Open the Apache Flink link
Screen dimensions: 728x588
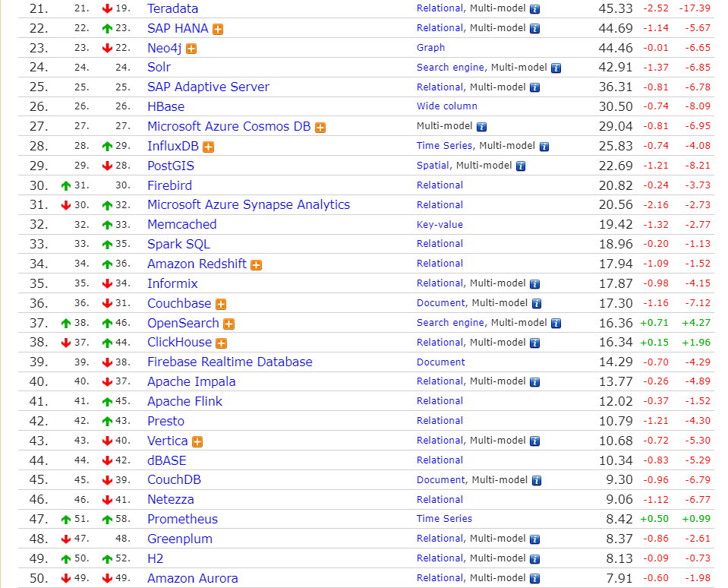point(184,401)
